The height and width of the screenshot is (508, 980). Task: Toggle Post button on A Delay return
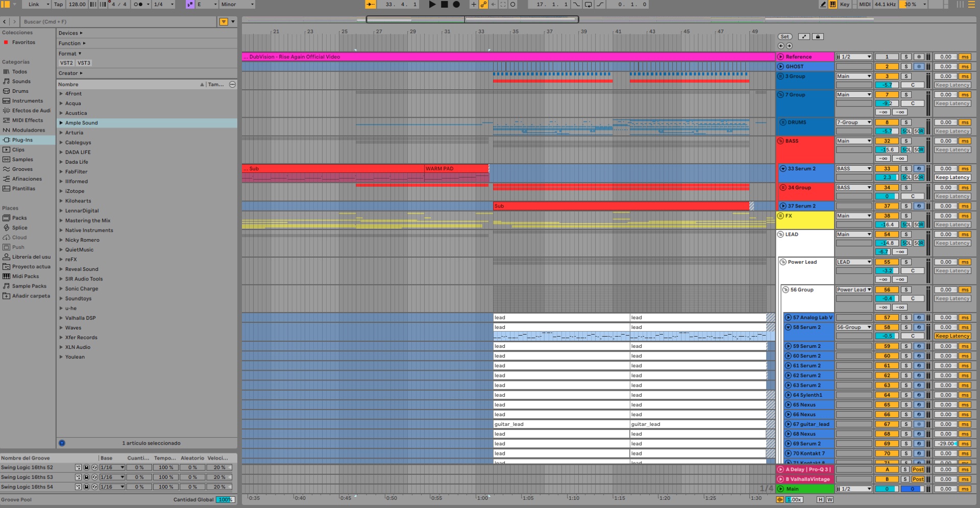coord(918,470)
